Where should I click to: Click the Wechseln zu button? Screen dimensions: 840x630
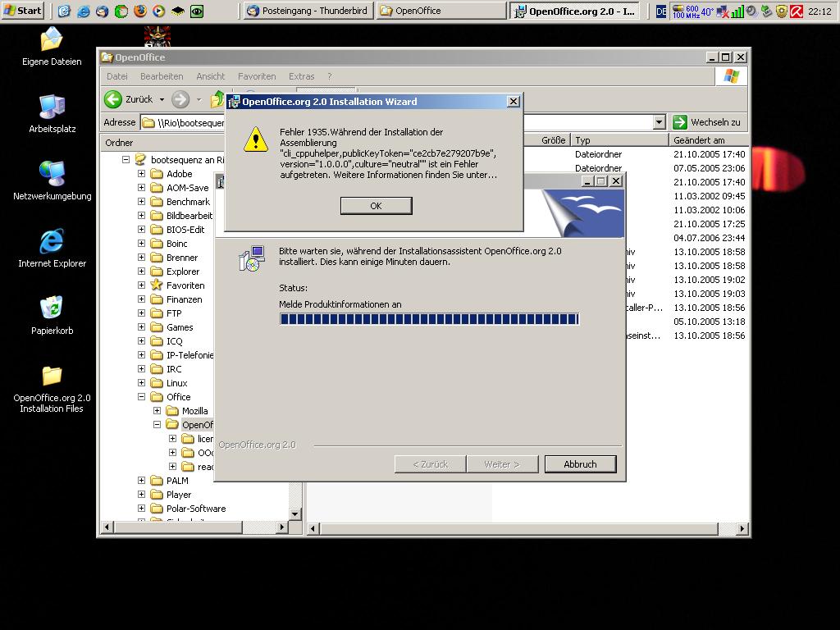707,122
